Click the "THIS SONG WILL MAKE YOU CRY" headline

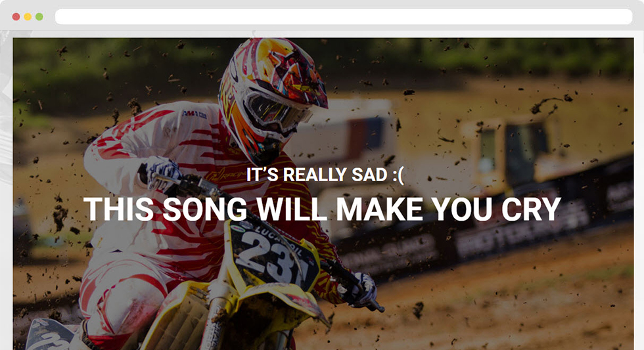coord(323,209)
